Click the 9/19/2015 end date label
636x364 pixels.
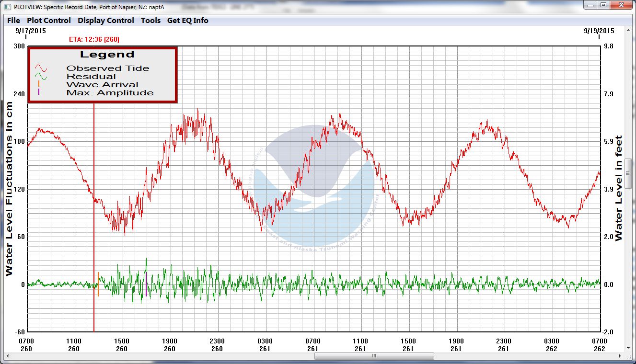tap(599, 30)
